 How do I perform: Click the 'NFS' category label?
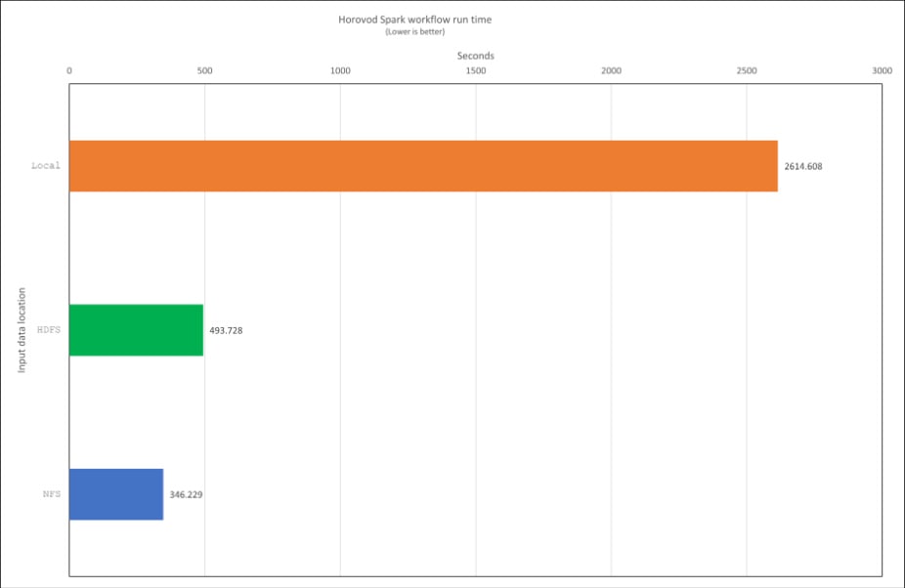point(51,494)
